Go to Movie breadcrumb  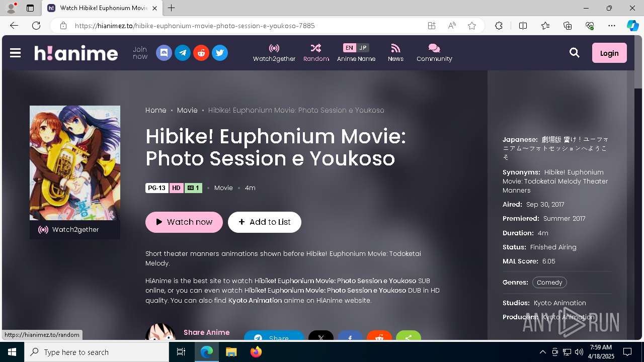click(187, 110)
